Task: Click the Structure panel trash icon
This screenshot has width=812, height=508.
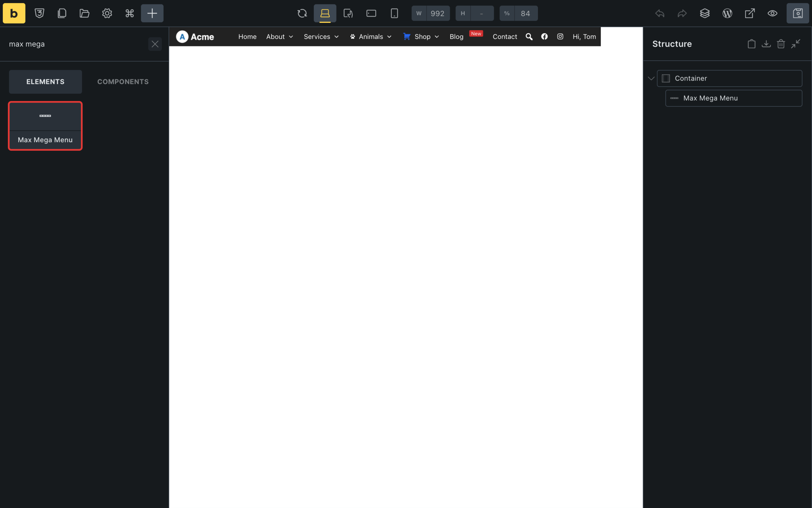Action: (x=781, y=44)
